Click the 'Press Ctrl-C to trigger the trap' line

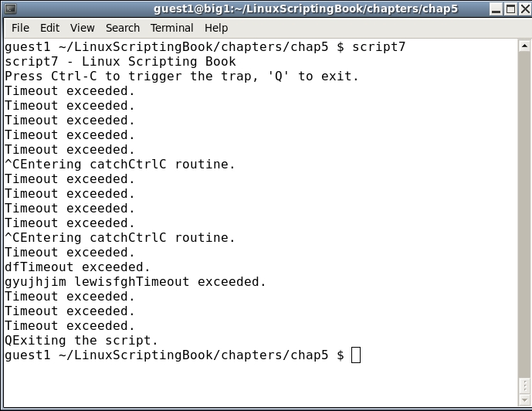click(181, 76)
